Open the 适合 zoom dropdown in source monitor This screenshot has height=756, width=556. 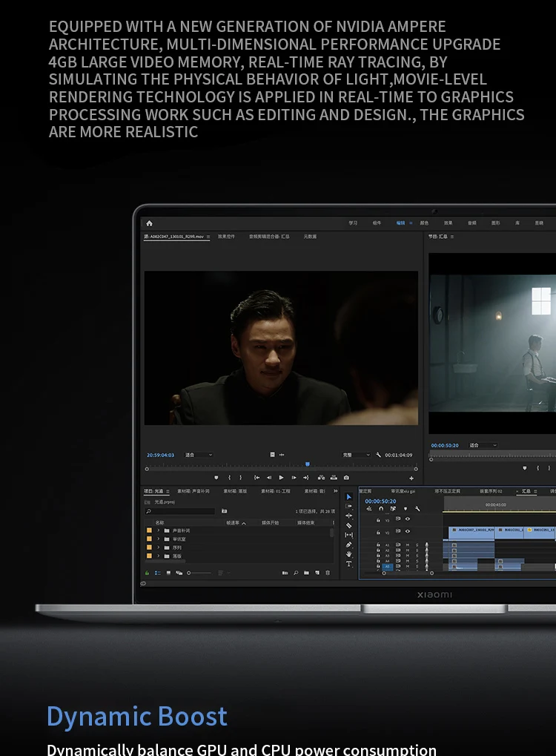coord(199,455)
